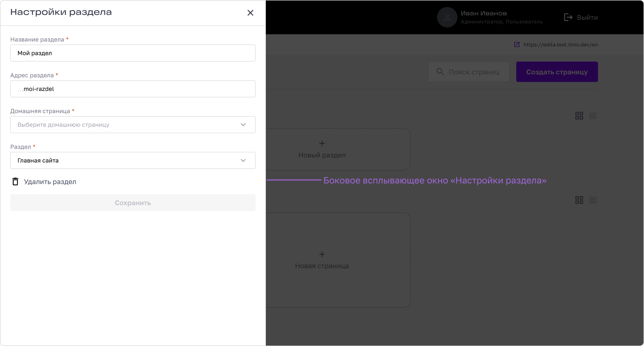
Task: Click the Новая страница card label
Action: 322,266
